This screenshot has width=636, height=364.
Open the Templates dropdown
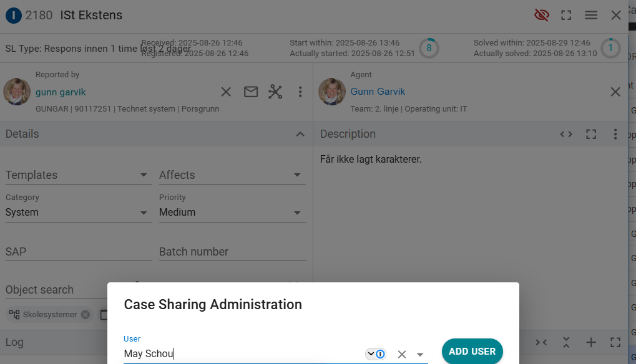click(x=78, y=175)
